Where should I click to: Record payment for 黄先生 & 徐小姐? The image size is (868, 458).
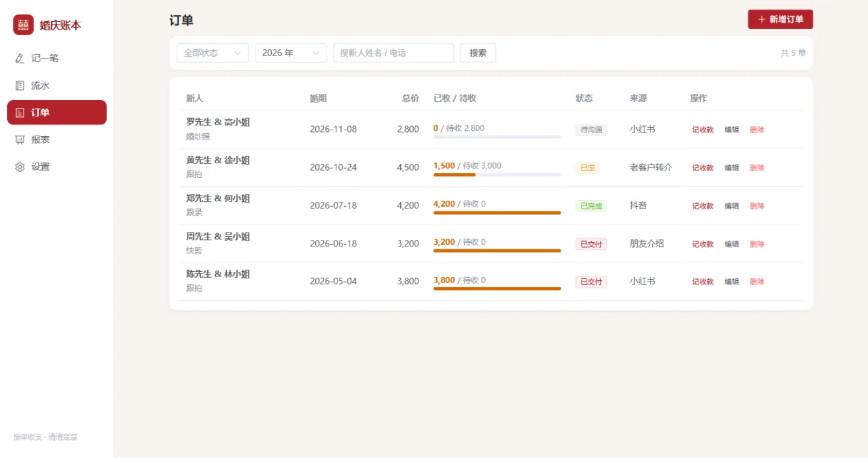coord(703,168)
